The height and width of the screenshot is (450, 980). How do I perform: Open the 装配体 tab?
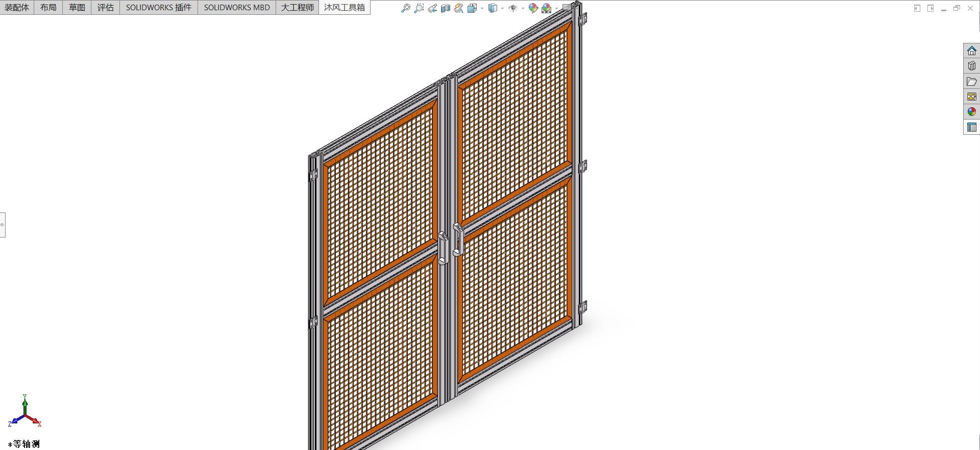17,7
